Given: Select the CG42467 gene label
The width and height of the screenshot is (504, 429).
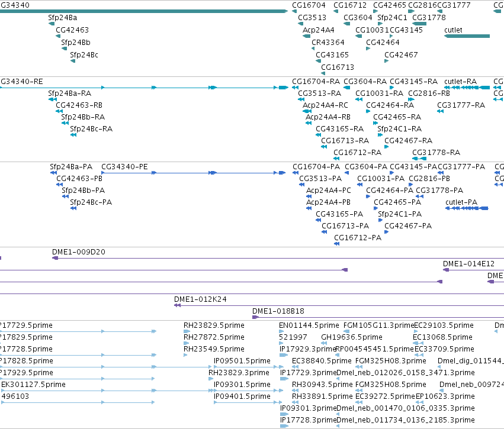Looking at the screenshot, I should pyautogui.click(x=401, y=55).
